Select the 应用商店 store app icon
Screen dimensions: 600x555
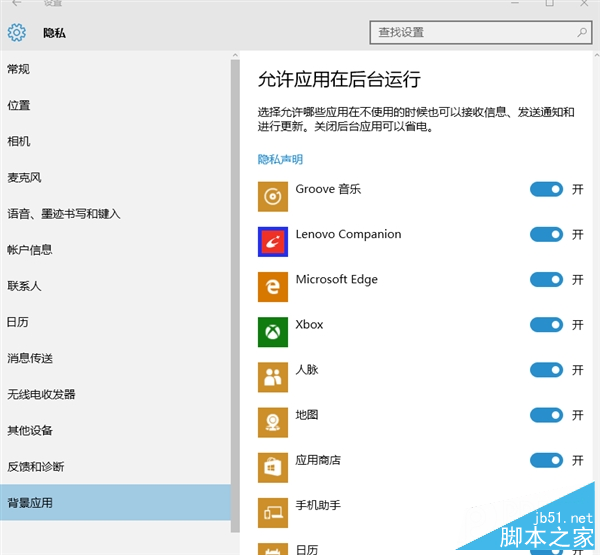tap(273, 467)
